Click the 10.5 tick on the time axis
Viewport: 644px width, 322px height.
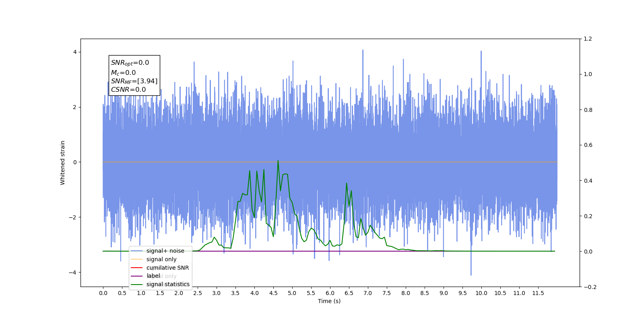tap(500, 293)
